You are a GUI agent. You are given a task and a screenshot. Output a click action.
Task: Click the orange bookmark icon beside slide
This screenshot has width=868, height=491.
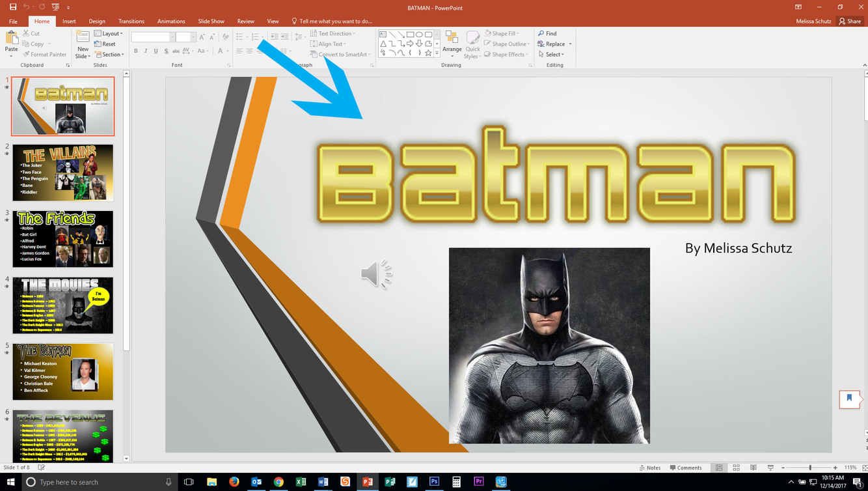tap(849, 399)
